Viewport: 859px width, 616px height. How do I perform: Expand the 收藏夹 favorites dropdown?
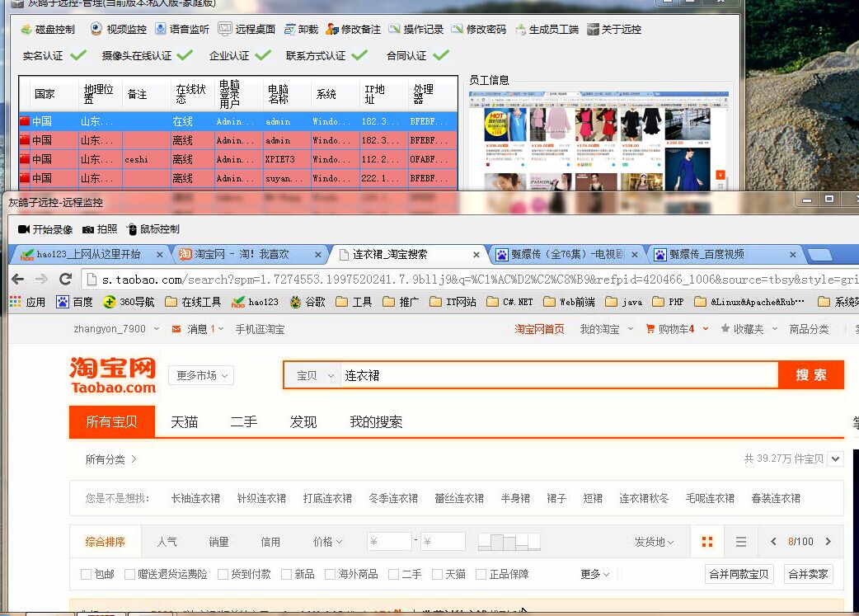coord(749,329)
